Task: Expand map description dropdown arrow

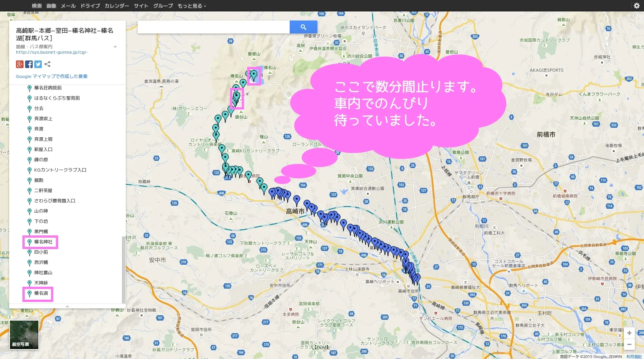Action: [x=115, y=47]
